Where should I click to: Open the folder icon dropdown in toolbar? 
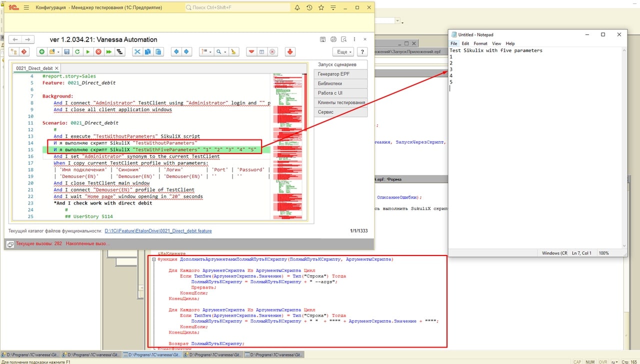point(54,51)
